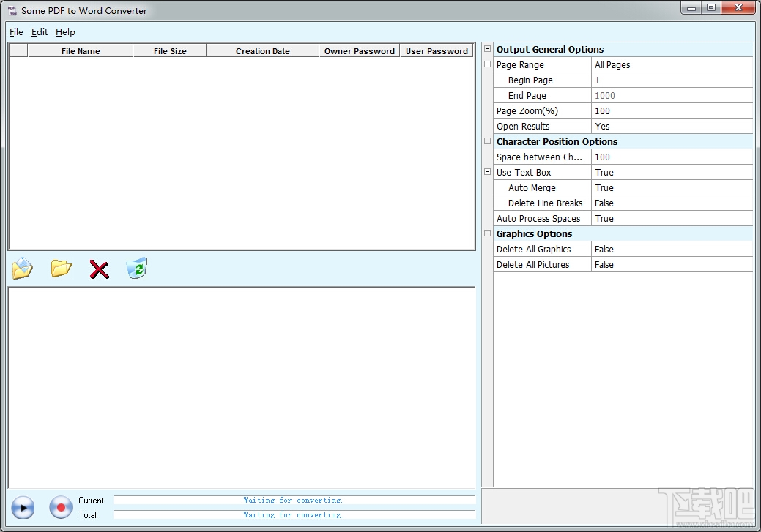This screenshot has height=532, width=761.
Task: Click the Space between Ch... value 100
Action: (672, 157)
